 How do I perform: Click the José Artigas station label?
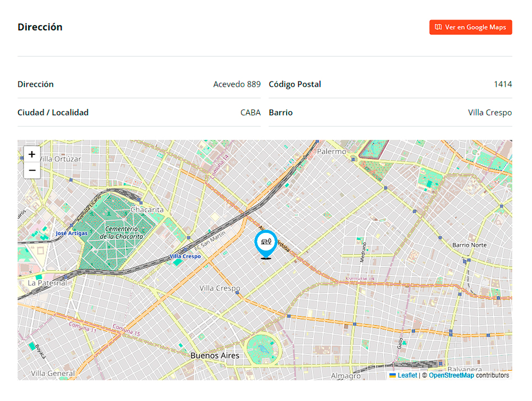(x=72, y=233)
